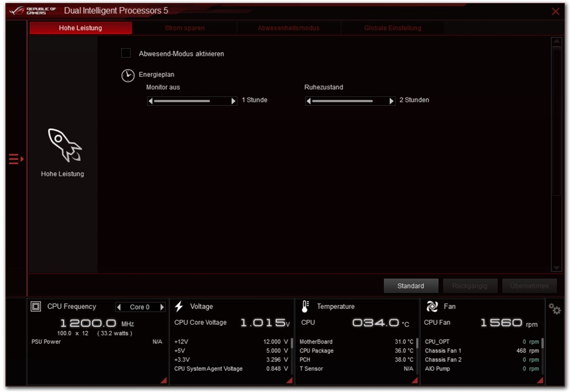Click the 1200.0 MHz frequency reading
Viewport: 570px width, 392px height.
tap(97, 323)
